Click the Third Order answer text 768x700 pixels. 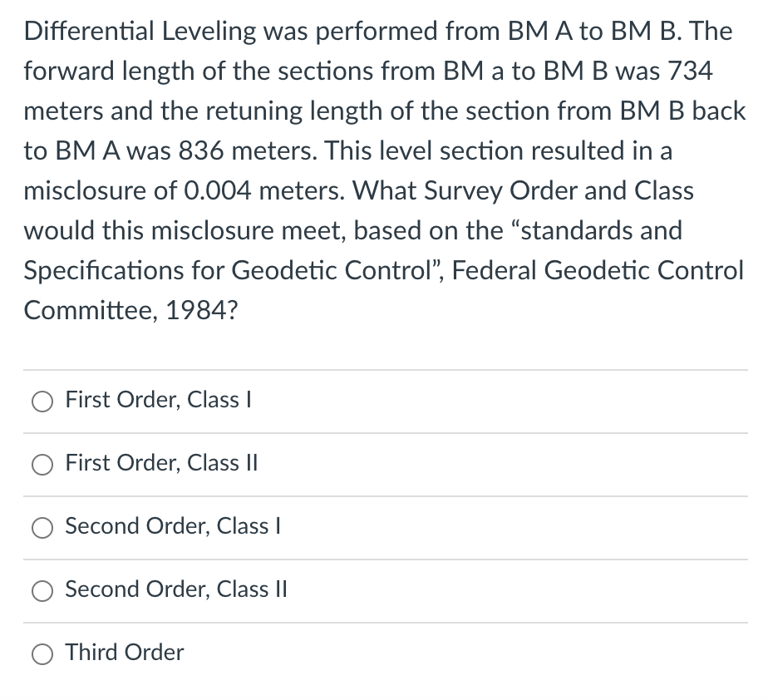click(124, 653)
